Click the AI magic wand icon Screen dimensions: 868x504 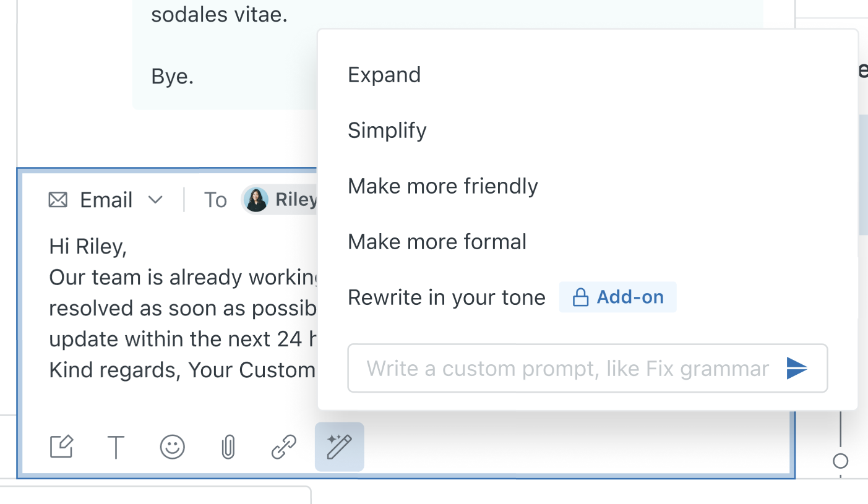point(339,446)
